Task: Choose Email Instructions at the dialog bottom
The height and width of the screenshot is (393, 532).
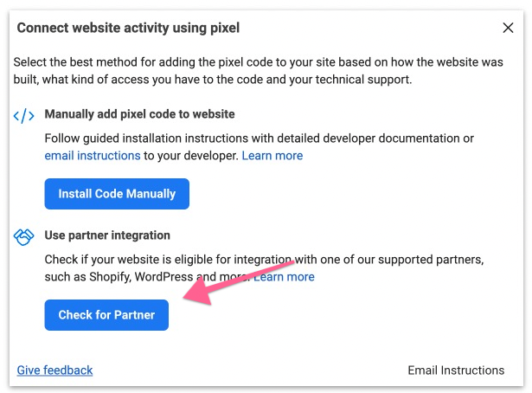Action: coord(456,370)
